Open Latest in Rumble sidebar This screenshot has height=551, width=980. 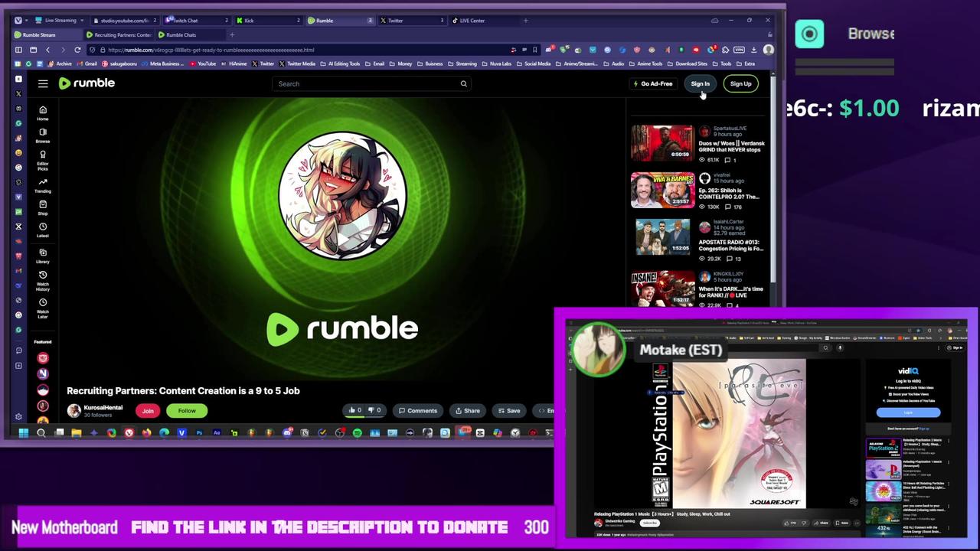point(43,230)
